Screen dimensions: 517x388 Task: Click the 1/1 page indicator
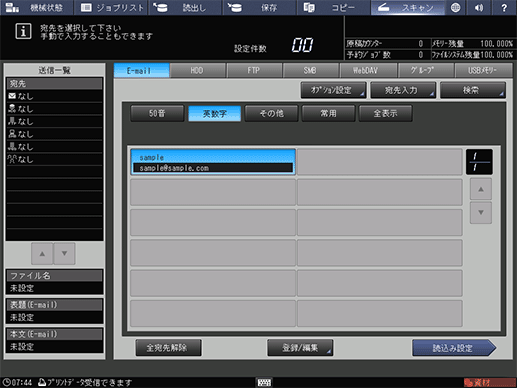coord(479,162)
